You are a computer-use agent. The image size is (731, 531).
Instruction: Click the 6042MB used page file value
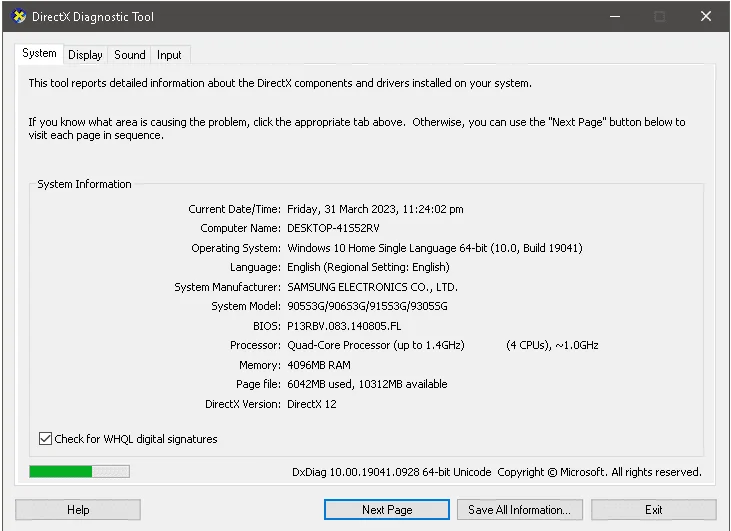(x=367, y=384)
